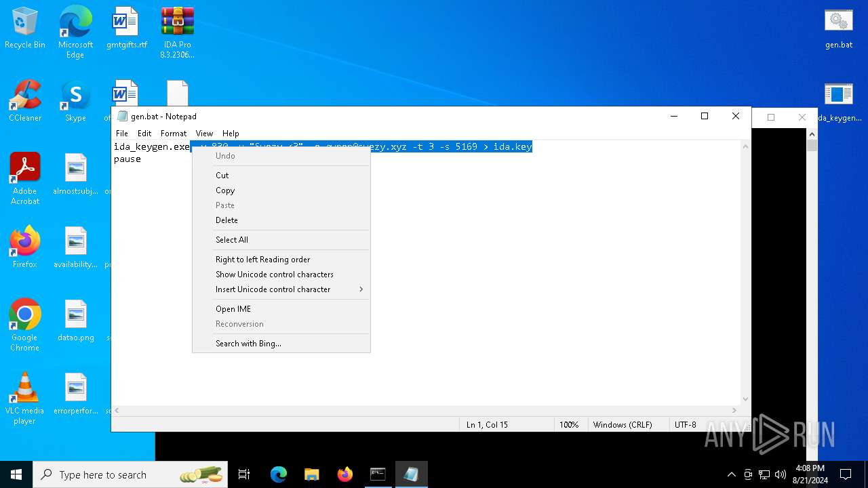Choose Search with Bing option
Viewport: 868px width, 488px height.
click(x=281, y=344)
